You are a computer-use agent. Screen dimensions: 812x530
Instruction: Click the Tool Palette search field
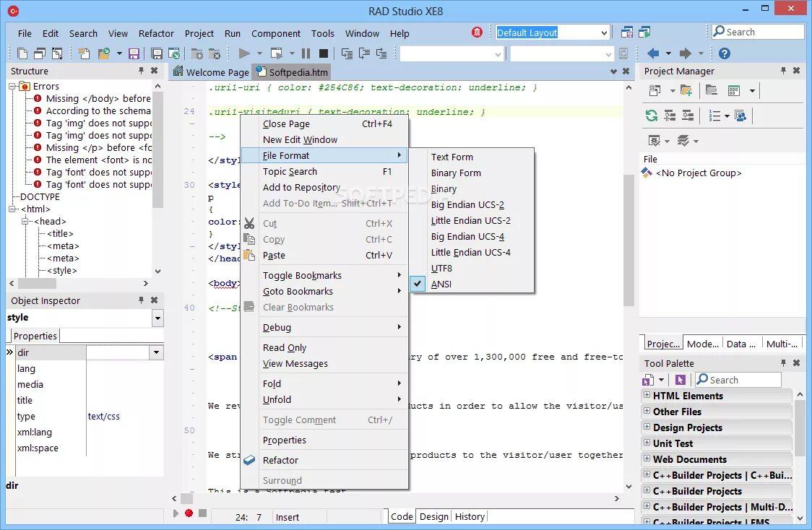[738, 380]
